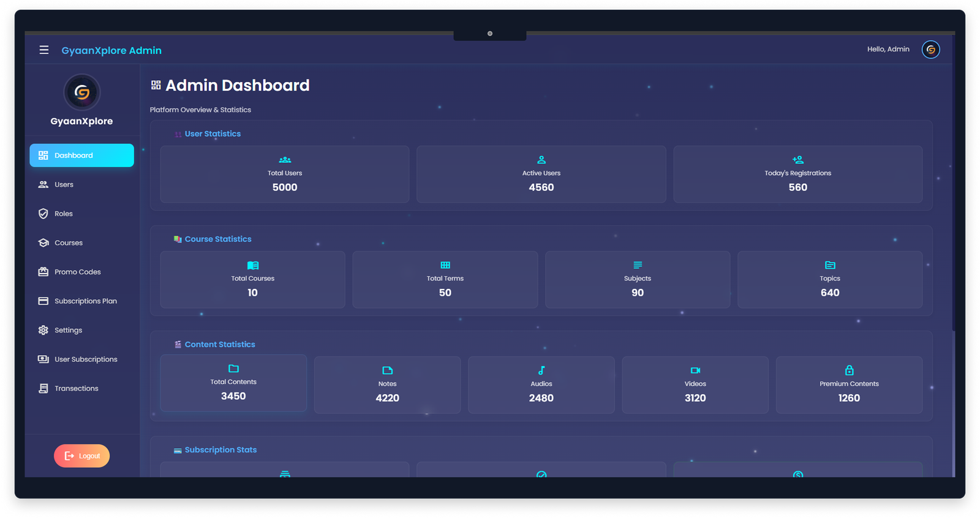Screen dimensions: 980x518
Task: Click the admin profile avatar icon
Action: point(930,50)
